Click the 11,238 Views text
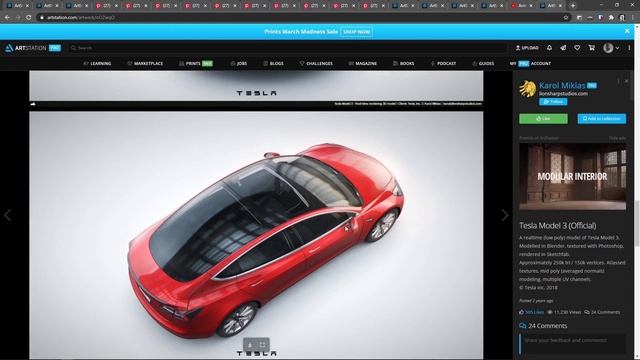This screenshot has width=640, height=360. (564, 312)
